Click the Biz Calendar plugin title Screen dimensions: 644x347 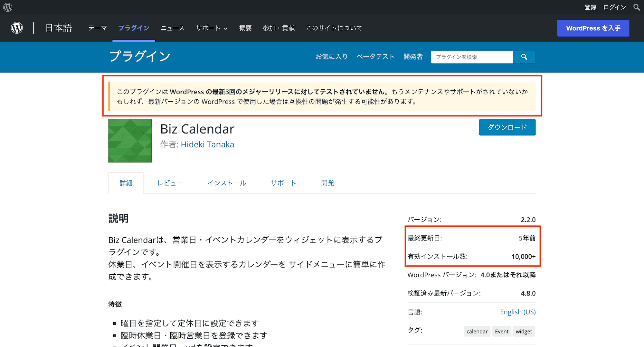[197, 129]
